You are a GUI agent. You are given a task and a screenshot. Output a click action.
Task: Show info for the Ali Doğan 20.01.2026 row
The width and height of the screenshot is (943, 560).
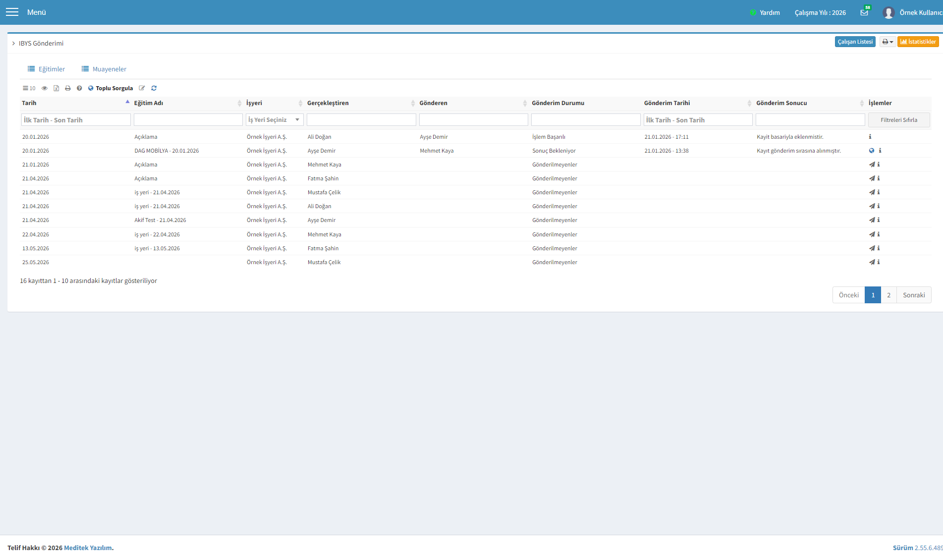point(870,137)
